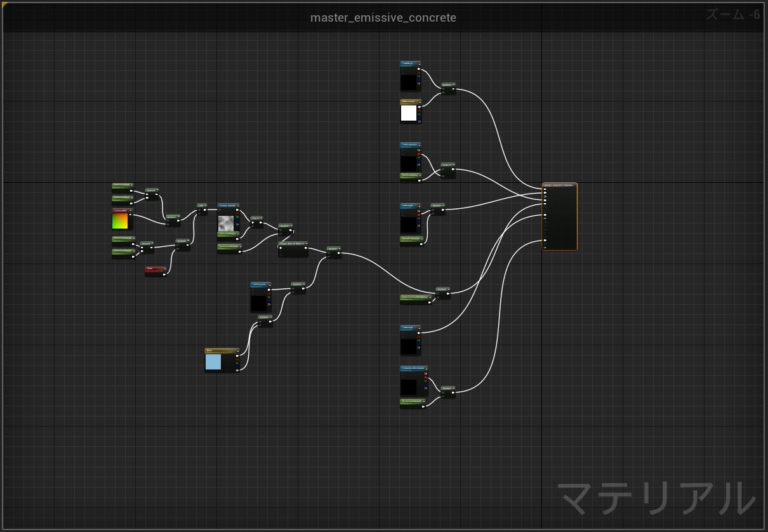This screenshot has height=532, width=768.
Task: Collapse the gradient texture coordinate node's header arrow
Action: coord(131,211)
